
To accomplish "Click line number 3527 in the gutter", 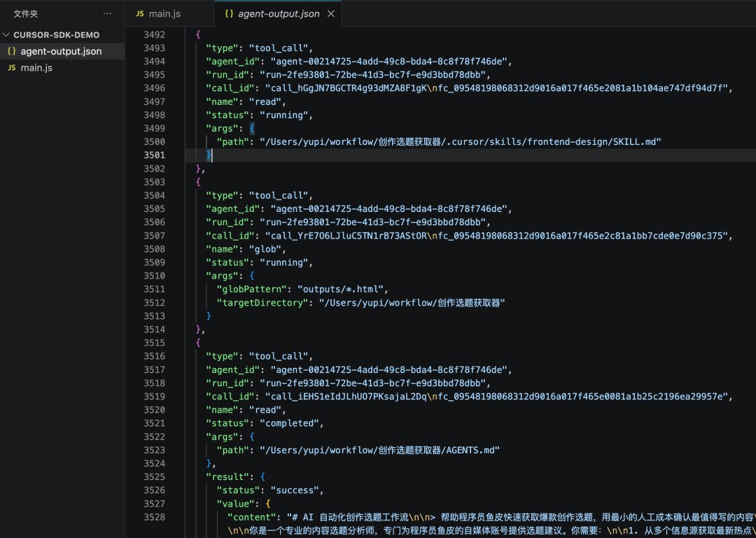I will [x=154, y=504].
